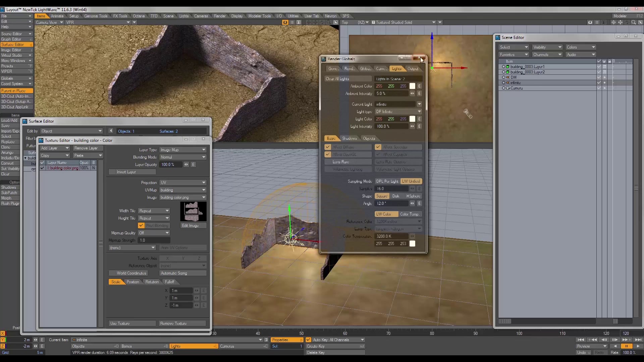Click the camera icon beside the Camera item

(508, 88)
